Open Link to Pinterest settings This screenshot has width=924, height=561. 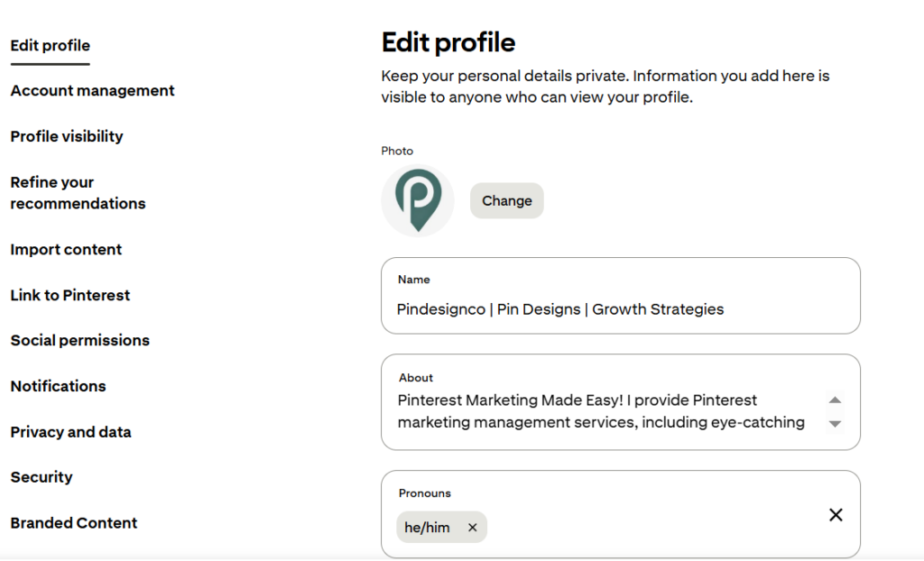[x=70, y=295]
